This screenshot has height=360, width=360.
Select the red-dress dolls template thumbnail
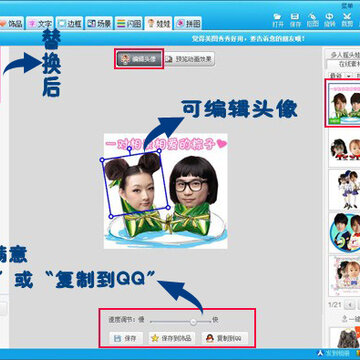pos(345,147)
